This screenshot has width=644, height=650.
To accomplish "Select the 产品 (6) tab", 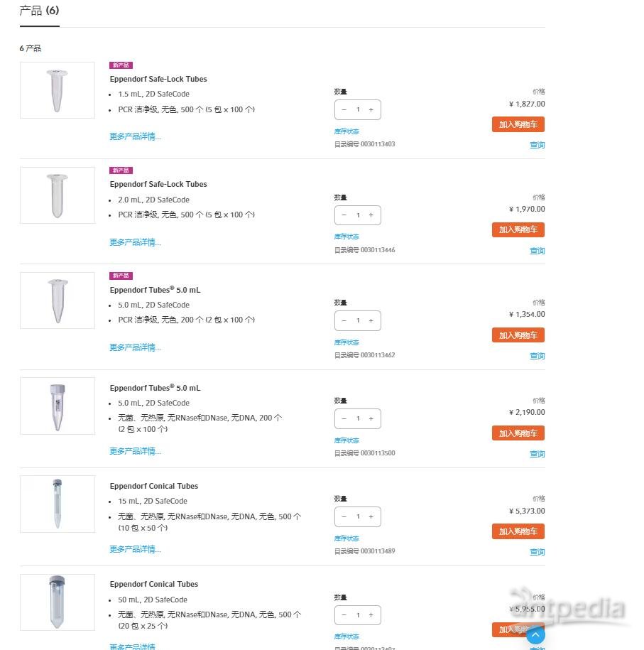I will coord(40,11).
